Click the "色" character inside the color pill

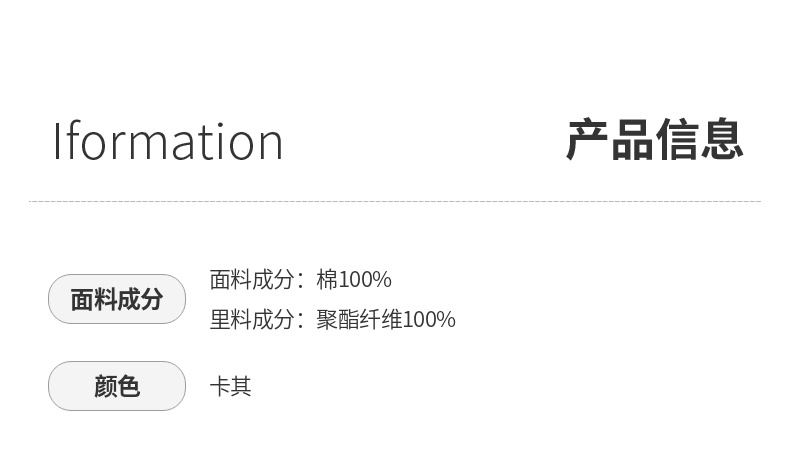click(129, 386)
